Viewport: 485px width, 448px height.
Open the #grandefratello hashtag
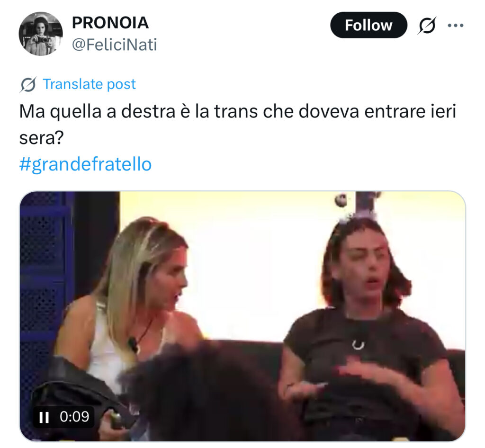[85, 164]
